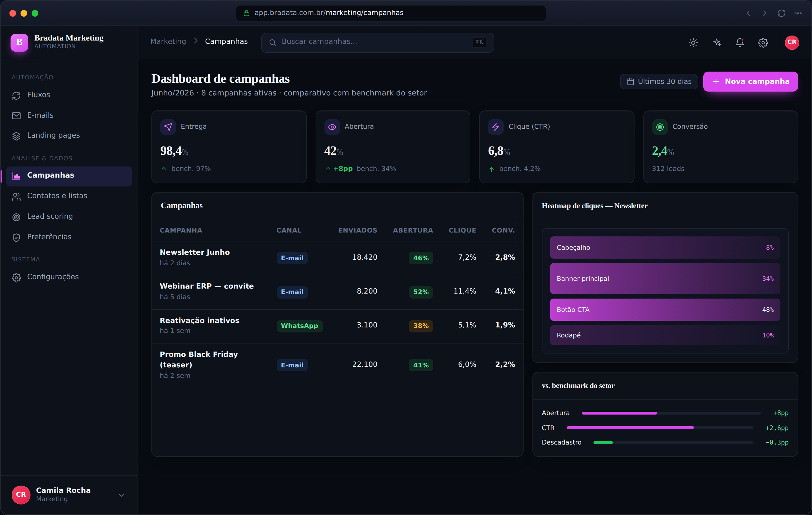Image resolution: width=812 pixels, height=515 pixels.
Task: Click the ⌘K shortcut badge
Action: point(479,42)
